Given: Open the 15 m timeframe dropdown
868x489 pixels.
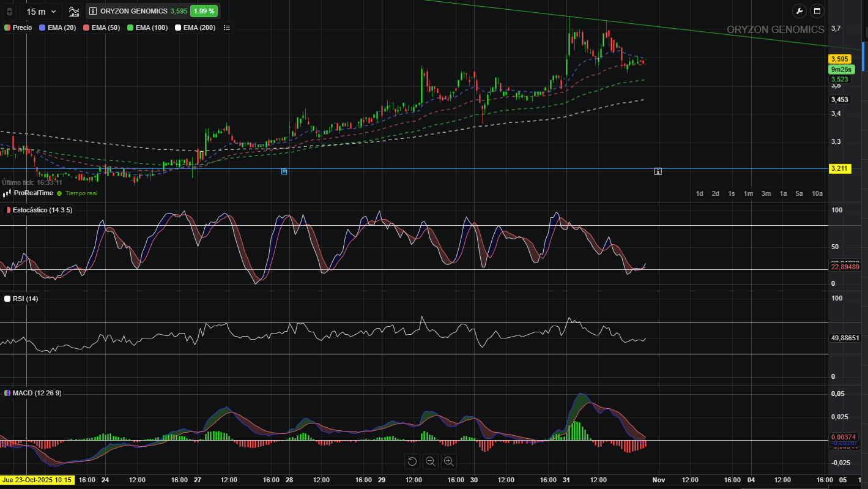Looking at the screenshot, I should point(41,11).
